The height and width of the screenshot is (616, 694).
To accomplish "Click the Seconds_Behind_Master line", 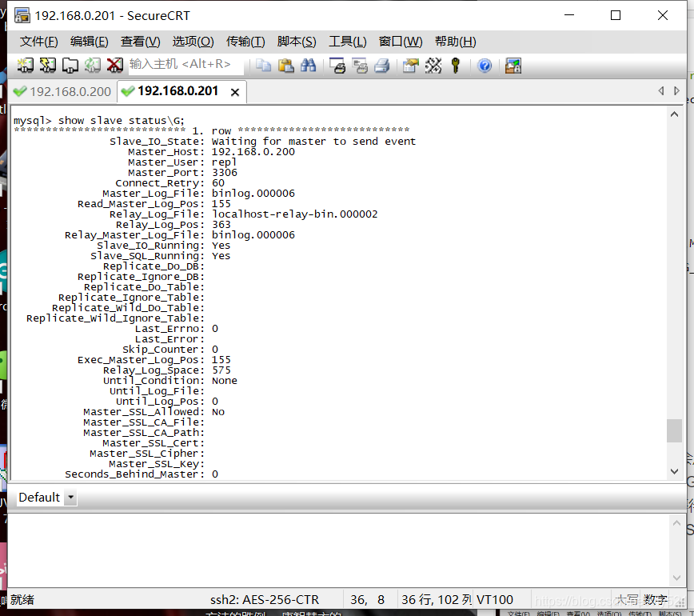I will coord(142,474).
